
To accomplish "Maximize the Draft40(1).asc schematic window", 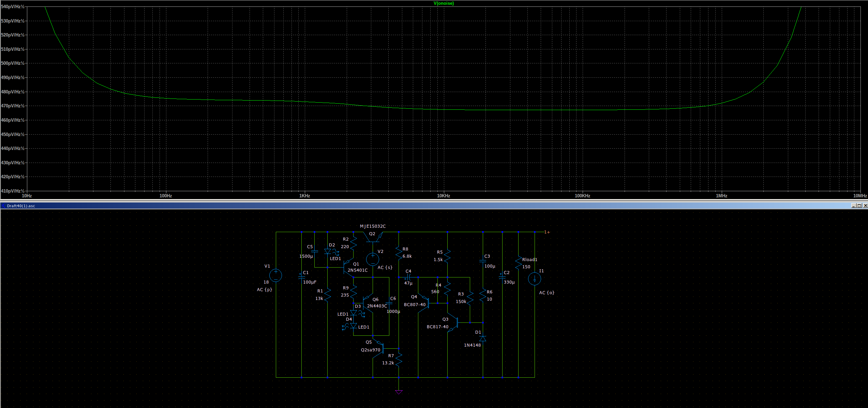I will [x=859, y=206].
